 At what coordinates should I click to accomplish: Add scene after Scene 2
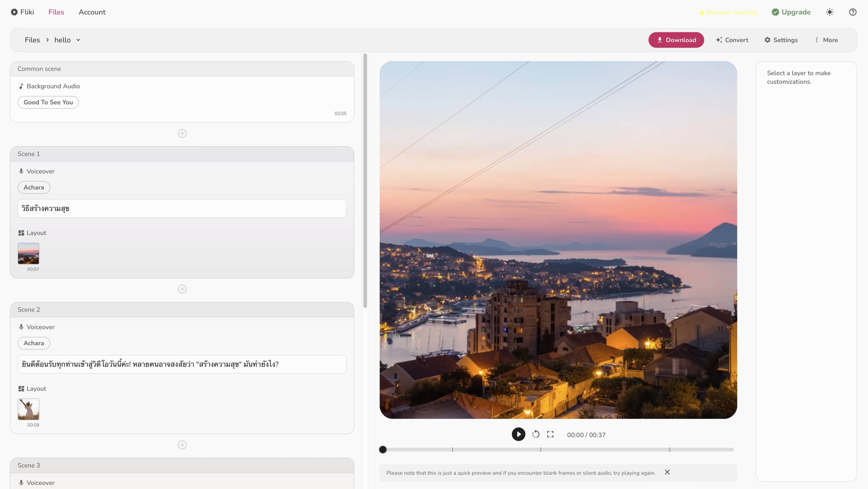[182, 445]
